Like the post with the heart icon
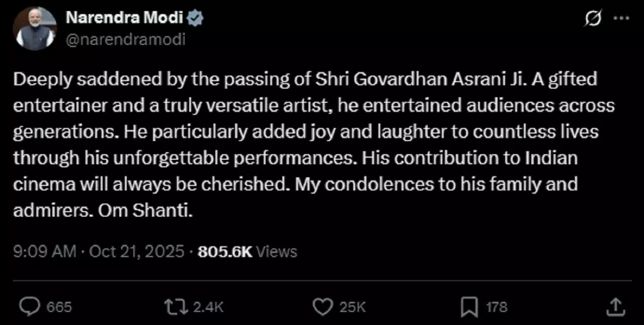The image size is (644, 325). [323, 306]
